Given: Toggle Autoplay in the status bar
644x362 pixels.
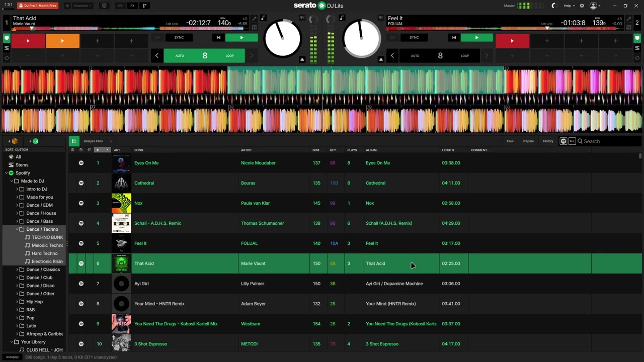Looking at the screenshot, I should (12, 357).
